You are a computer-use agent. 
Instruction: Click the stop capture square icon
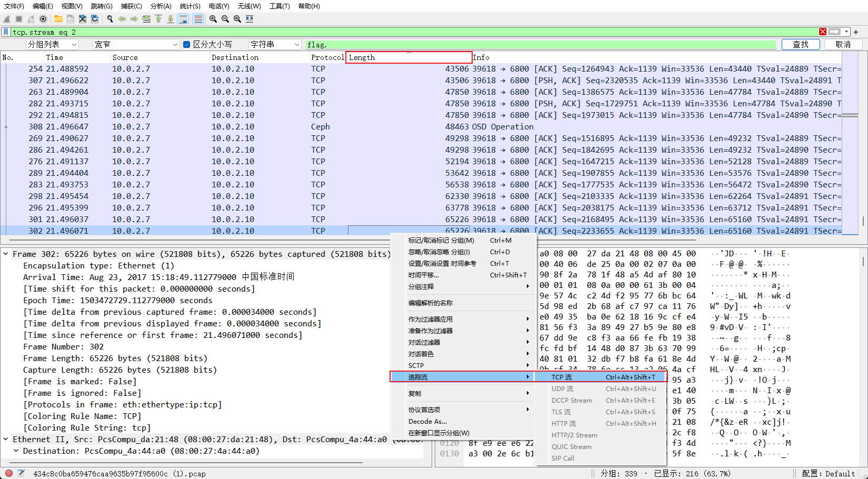click(x=19, y=19)
